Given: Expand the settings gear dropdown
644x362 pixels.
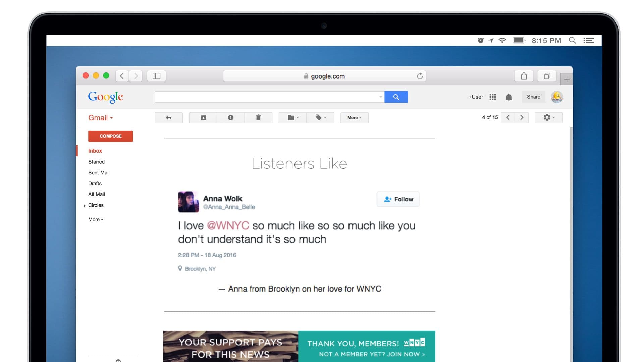Looking at the screenshot, I should click(548, 117).
